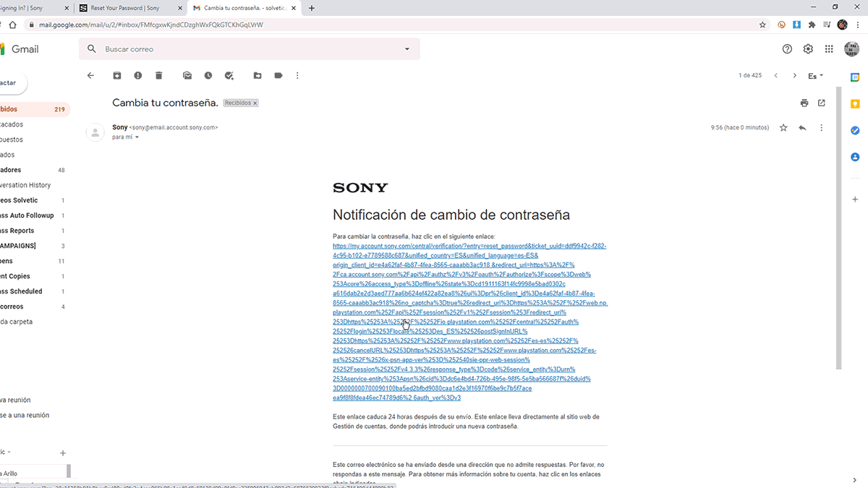
Task: Open Google Keep side panel
Action: point(855,104)
